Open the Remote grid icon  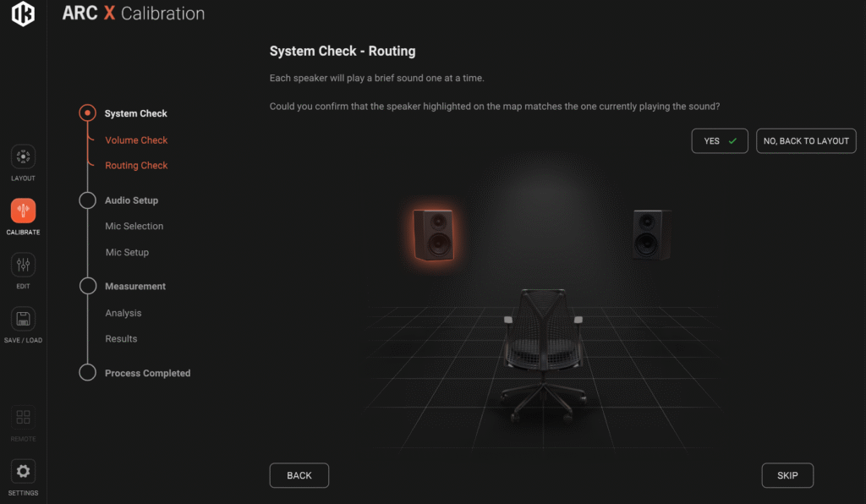(23, 417)
